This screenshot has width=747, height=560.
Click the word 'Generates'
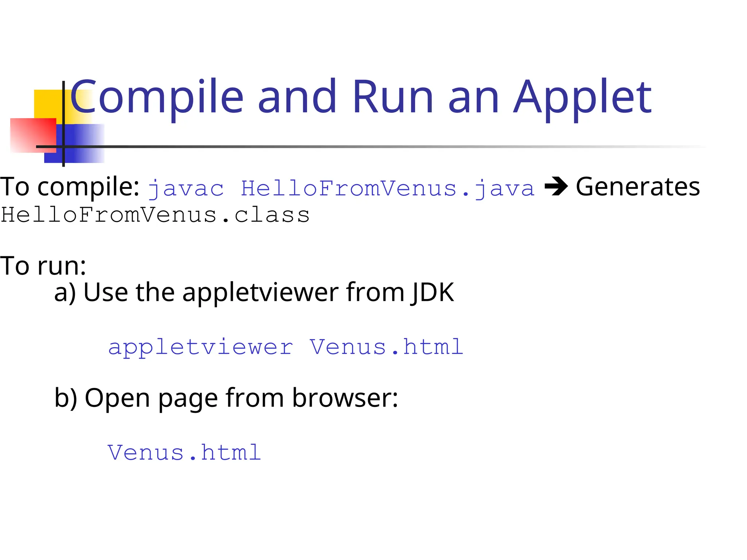pyautogui.click(x=638, y=187)
